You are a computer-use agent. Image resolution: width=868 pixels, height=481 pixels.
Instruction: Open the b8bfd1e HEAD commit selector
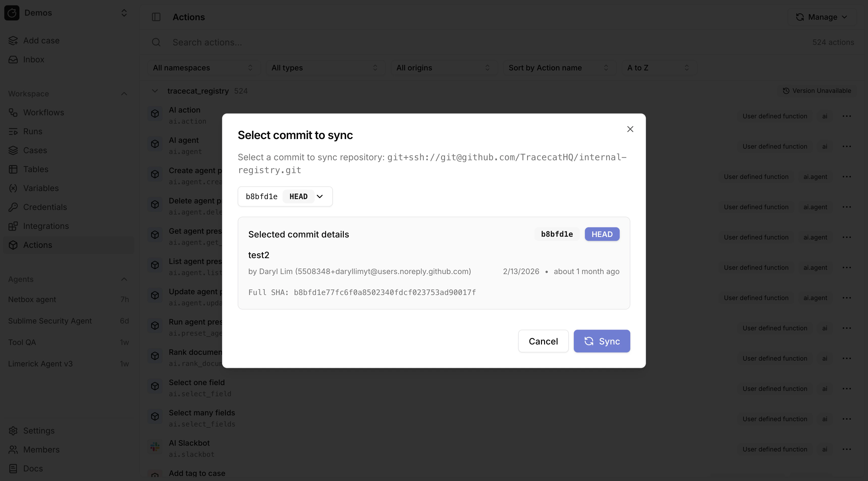point(285,196)
